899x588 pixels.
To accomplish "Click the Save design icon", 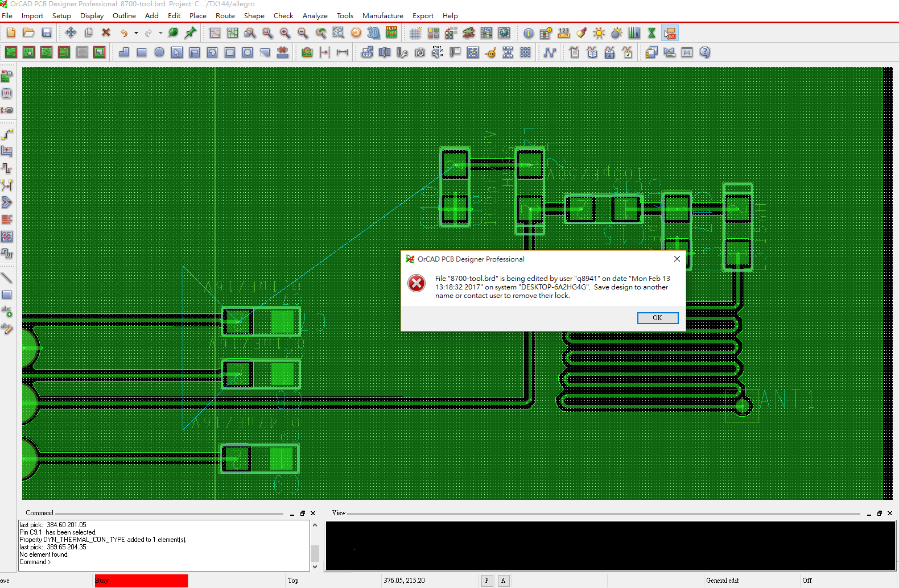I will click(47, 33).
